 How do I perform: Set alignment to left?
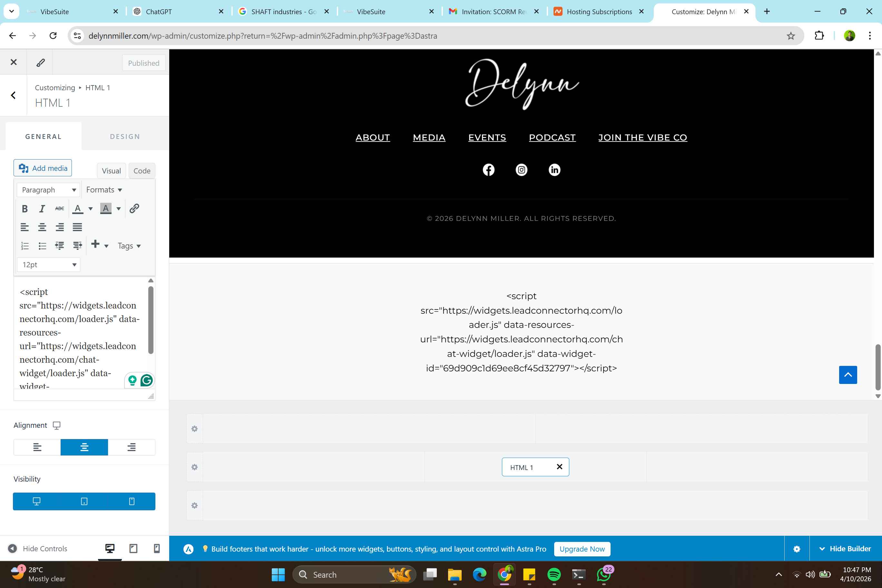point(37,447)
